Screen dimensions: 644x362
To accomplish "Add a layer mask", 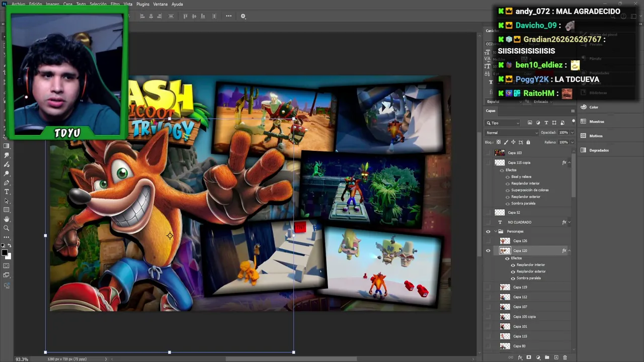I will click(529, 357).
